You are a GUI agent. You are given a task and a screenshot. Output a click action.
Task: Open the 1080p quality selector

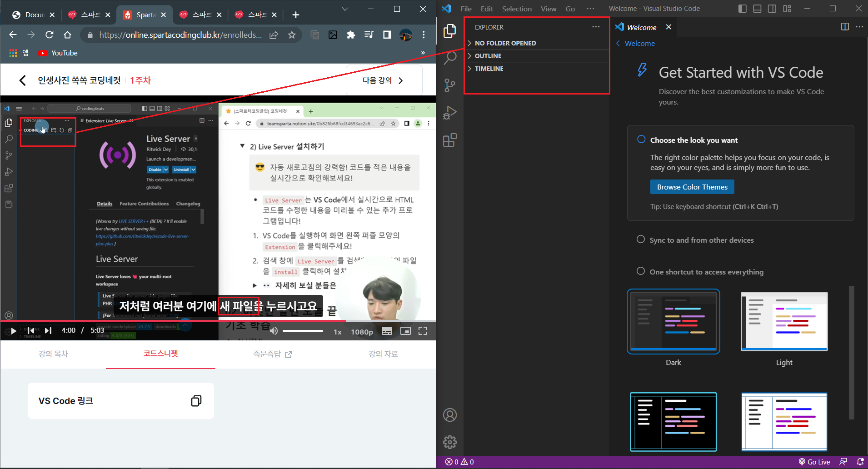point(362,332)
